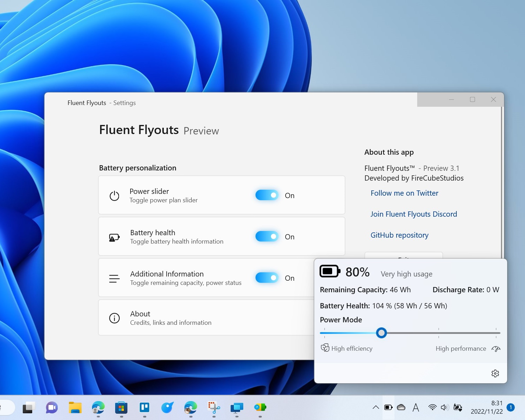Image resolution: width=525 pixels, height=420 pixels.
Task: Click the speaker volume tray icon
Action: click(444, 407)
